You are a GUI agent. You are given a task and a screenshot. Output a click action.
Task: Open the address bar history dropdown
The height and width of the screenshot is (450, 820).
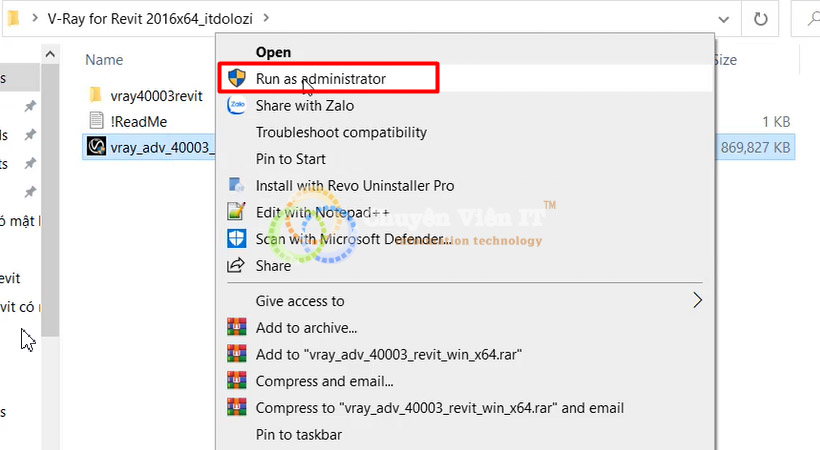coord(725,18)
